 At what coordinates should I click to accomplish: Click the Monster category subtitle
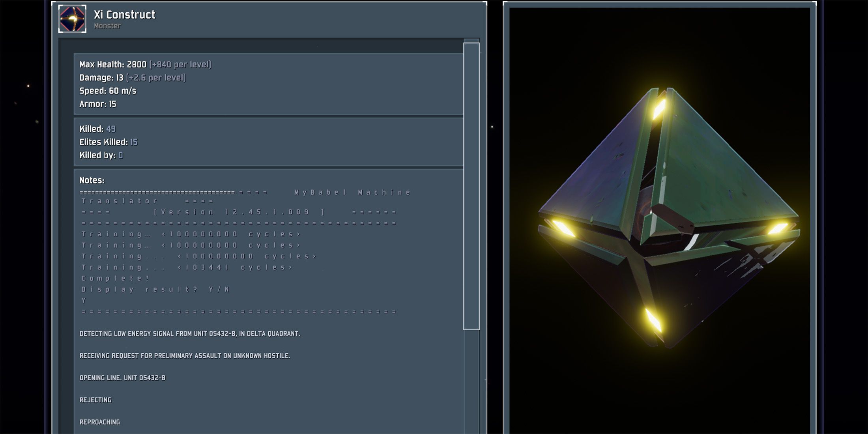(107, 26)
